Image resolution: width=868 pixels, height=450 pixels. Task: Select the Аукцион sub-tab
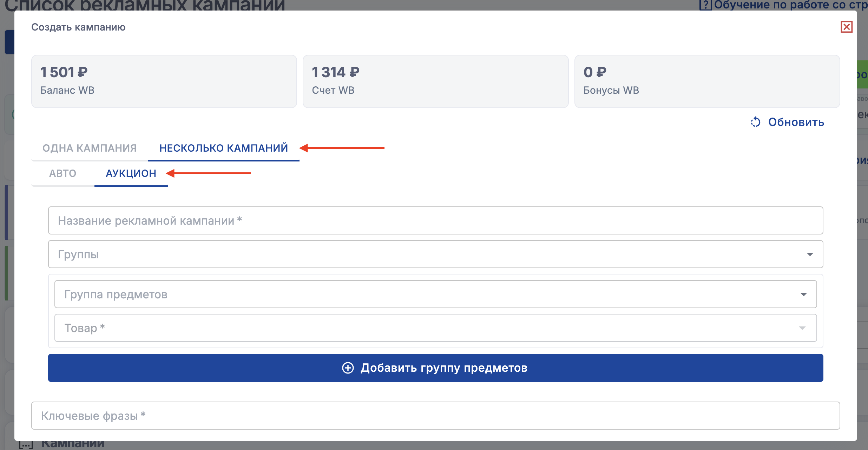[x=131, y=173]
